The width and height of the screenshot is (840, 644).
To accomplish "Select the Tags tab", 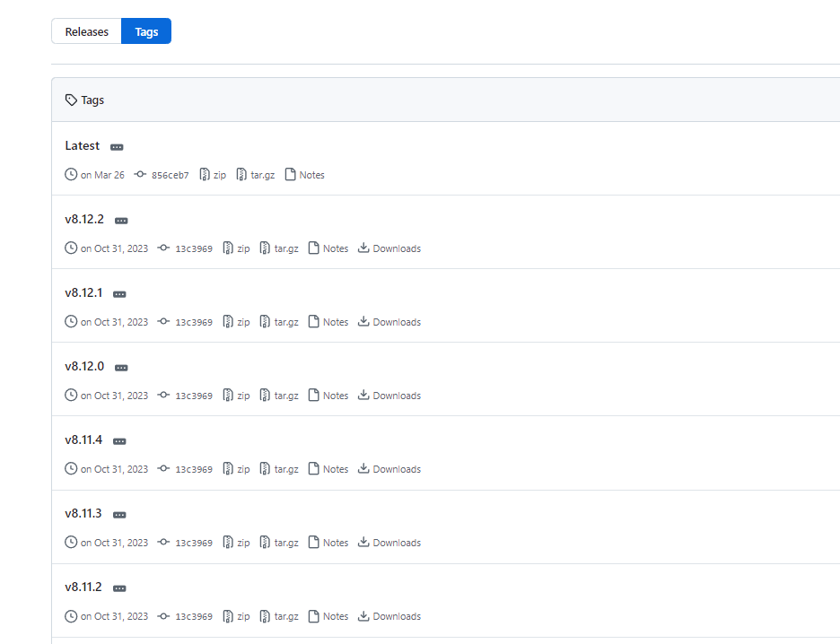I will click(x=146, y=31).
